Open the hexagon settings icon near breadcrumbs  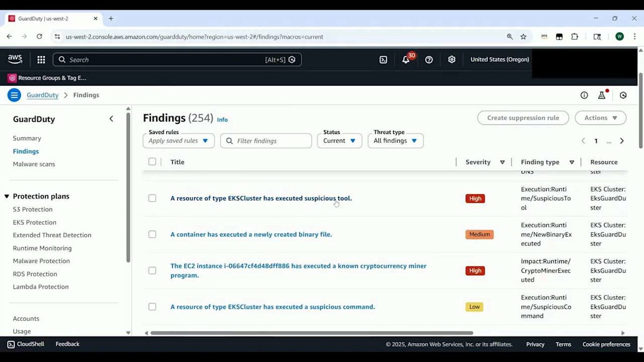[x=623, y=95]
